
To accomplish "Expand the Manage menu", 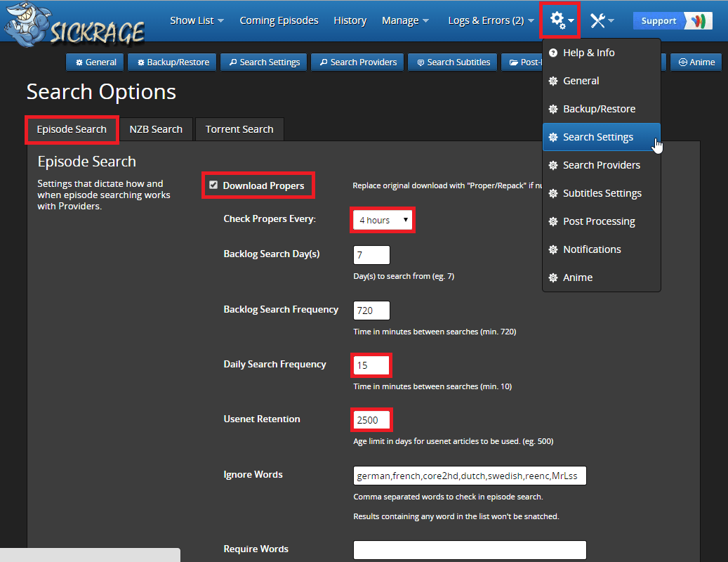I will (405, 20).
